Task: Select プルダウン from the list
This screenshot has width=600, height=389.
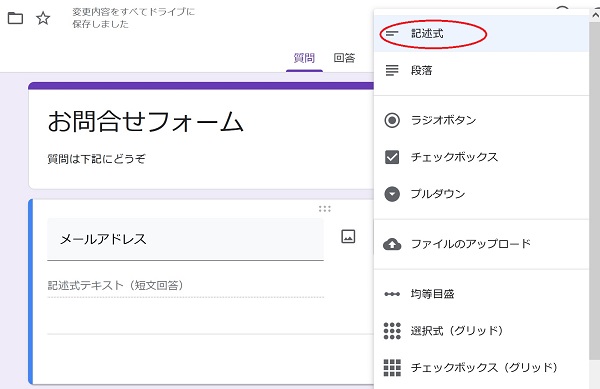Action: tap(481, 194)
